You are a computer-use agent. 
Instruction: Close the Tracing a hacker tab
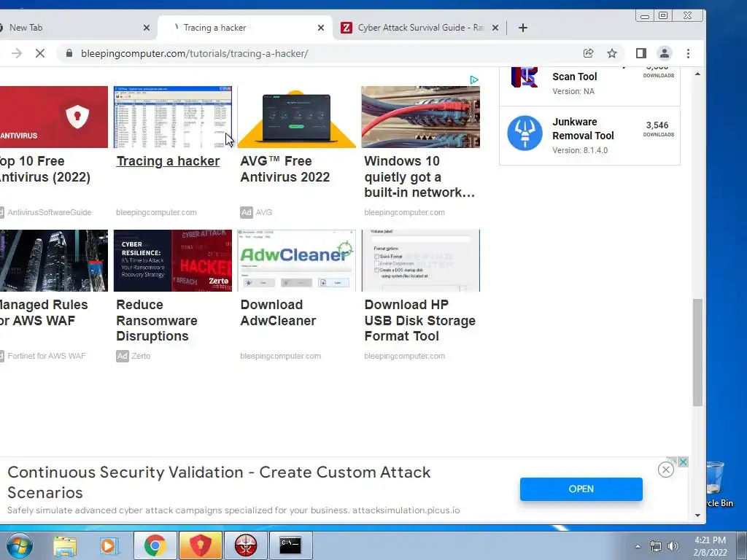point(321,28)
